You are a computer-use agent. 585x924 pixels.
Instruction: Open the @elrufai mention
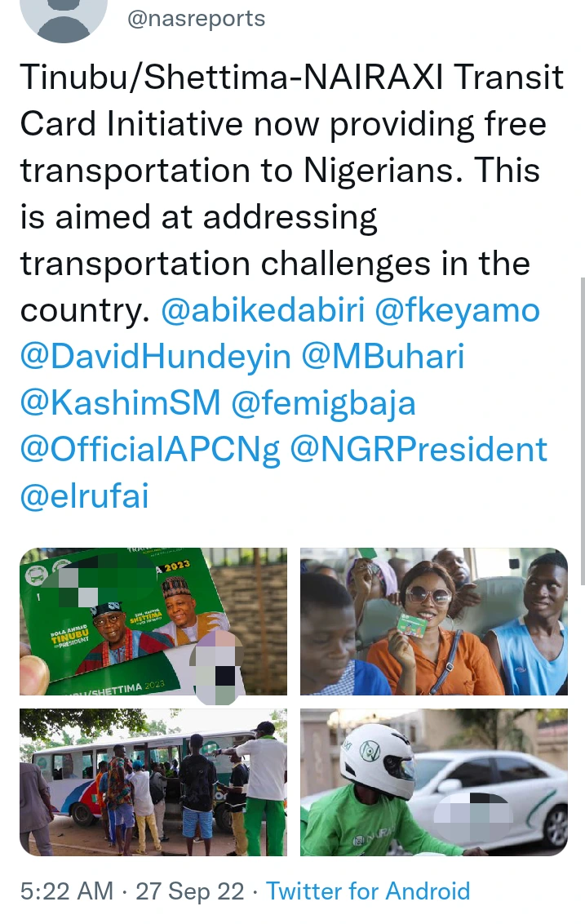pyautogui.click(x=84, y=496)
